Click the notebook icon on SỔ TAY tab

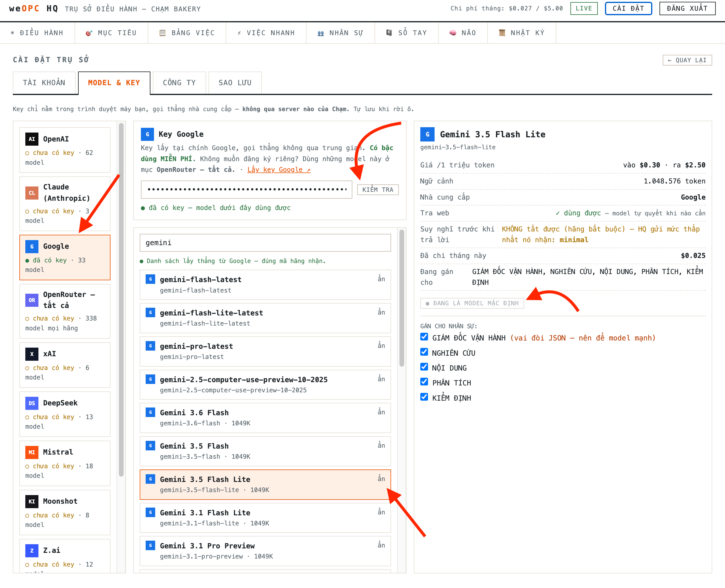[389, 33]
